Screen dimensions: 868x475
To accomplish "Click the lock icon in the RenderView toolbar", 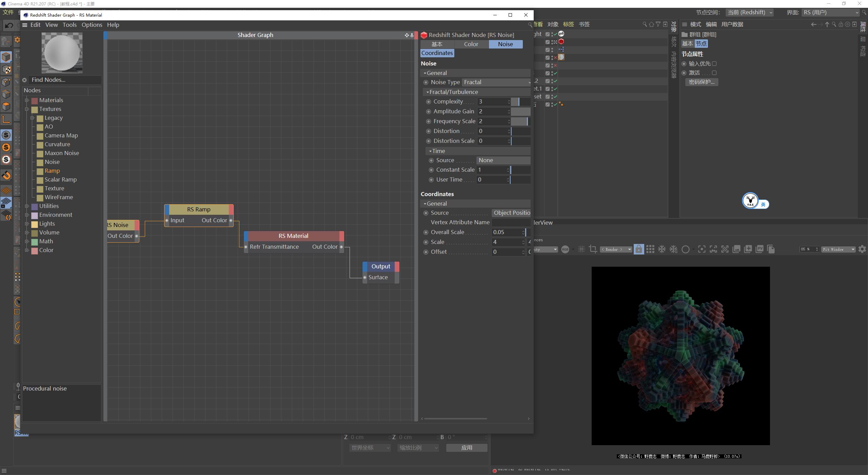I will click(639, 249).
